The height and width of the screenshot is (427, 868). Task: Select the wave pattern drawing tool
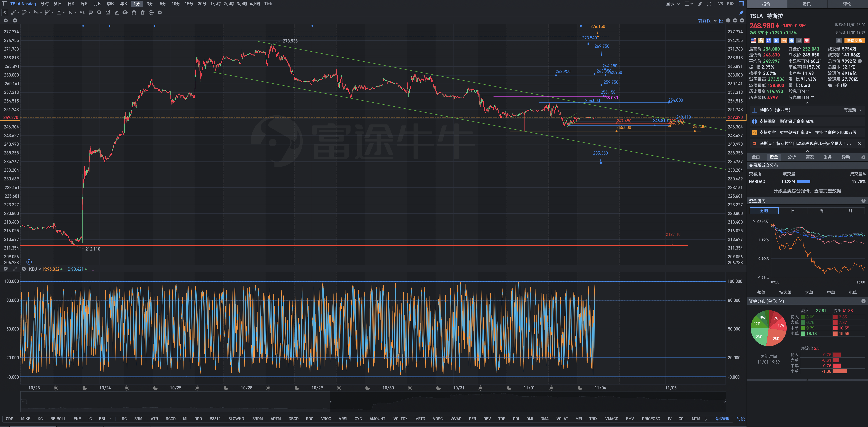point(36,12)
